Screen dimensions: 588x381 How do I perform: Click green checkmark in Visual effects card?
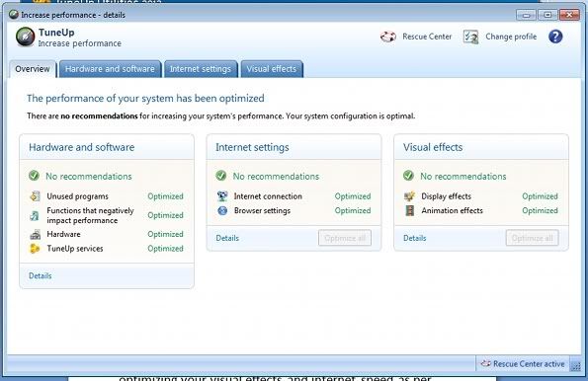(x=408, y=176)
